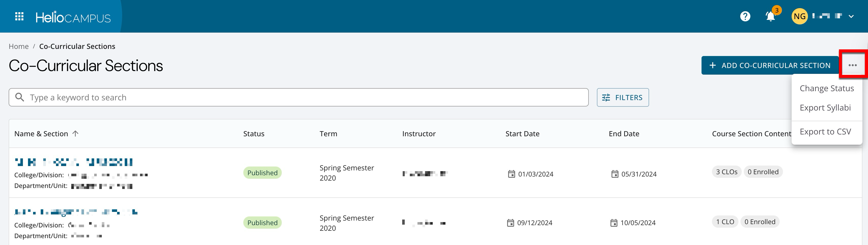Image resolution: width=868 pixels, height=245 pixels.
Task: Click the search magnifier icon
Action: pyautogui.click(x=20, y=97)
